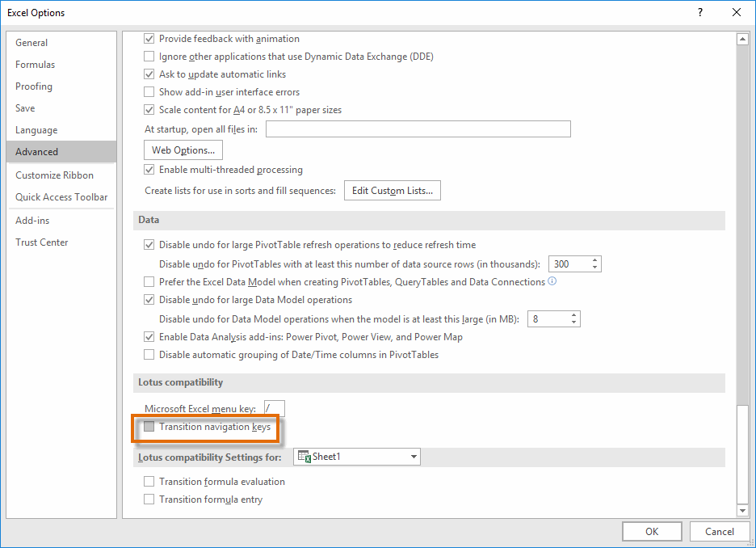Decrease Data Model size in MB
The image size is (756, 548).
coord(573,322)
